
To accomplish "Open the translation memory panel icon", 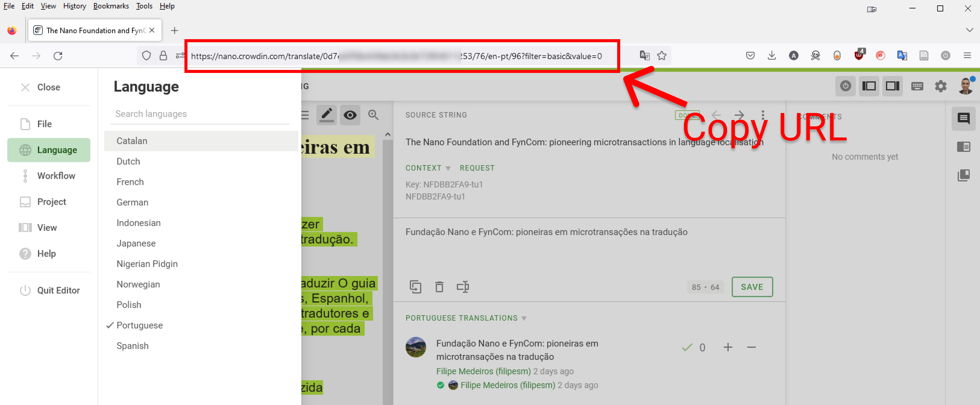I will 963,175.
